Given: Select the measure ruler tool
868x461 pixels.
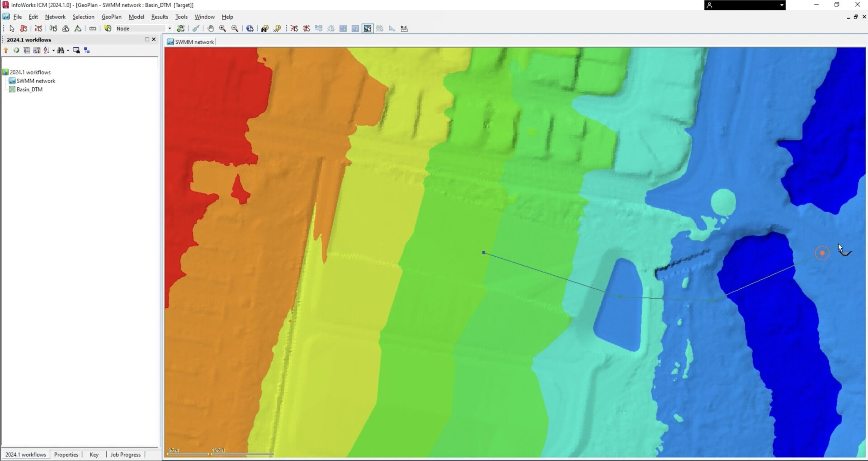Looking at the screenshot, I should coord(93,28).
